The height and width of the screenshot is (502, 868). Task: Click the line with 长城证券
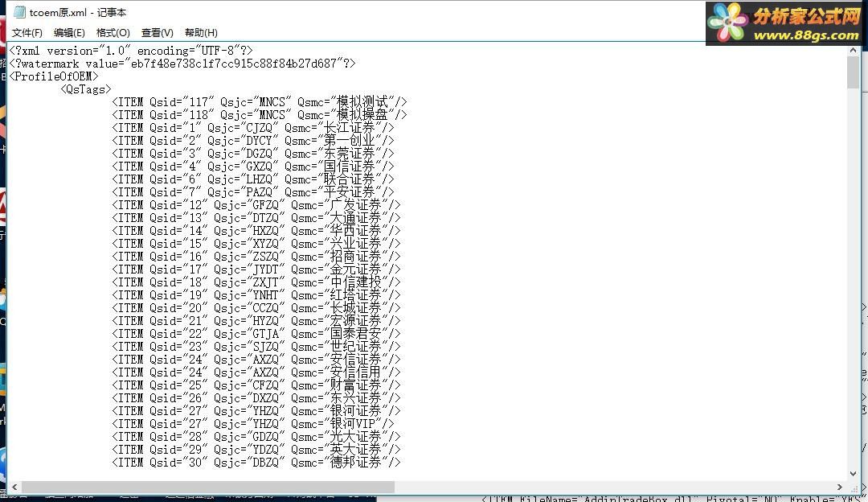tap(256, 308)
